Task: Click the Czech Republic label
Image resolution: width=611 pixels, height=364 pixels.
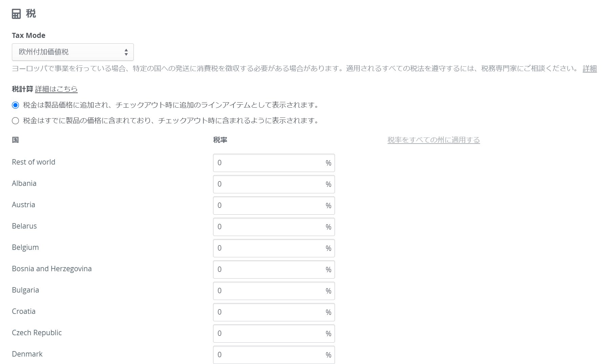Action: click(x=37, y=333)
